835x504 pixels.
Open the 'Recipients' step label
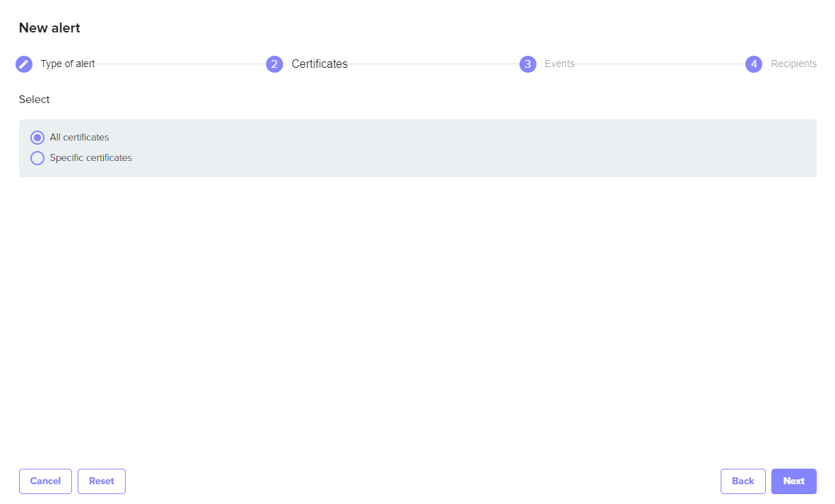793,64
